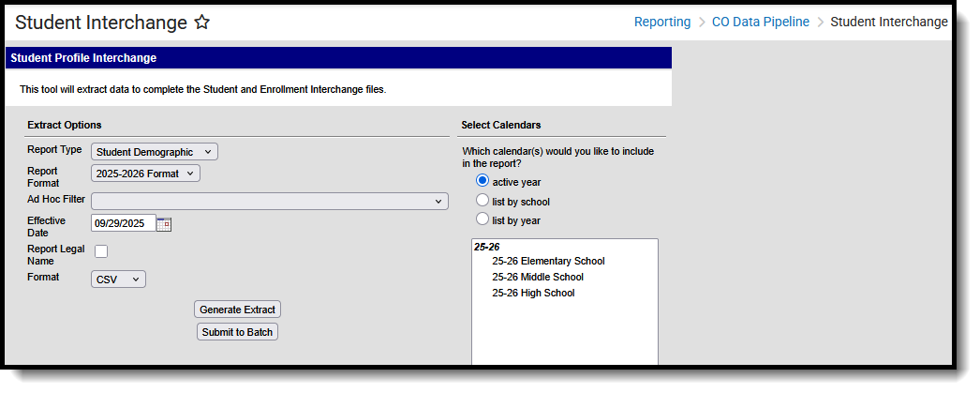Screen dimensions: 980x393
Task: Select the list by year radio button
Action: 483,219
